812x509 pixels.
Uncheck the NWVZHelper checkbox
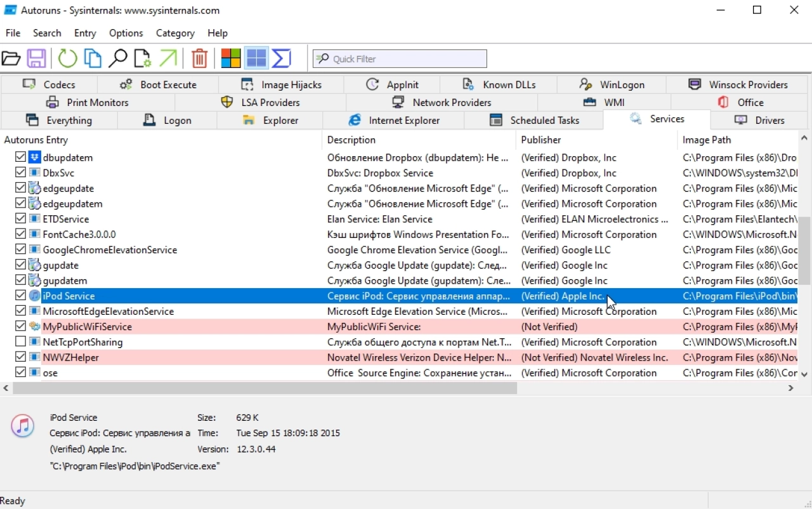20,357
